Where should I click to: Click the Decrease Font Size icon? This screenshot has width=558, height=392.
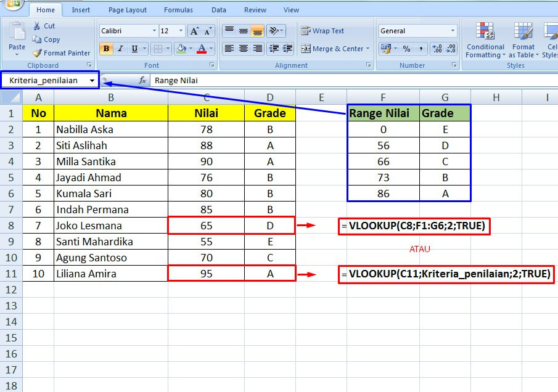coord(208,30)
